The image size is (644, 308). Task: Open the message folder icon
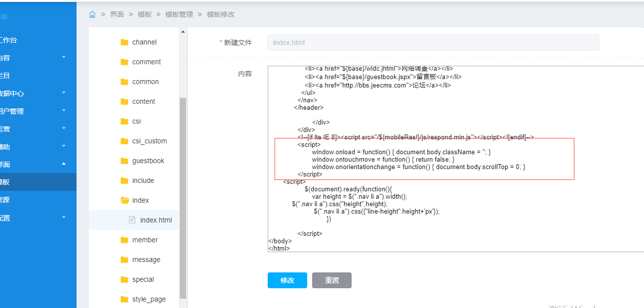pyautogui.click(x=124, y=260)
